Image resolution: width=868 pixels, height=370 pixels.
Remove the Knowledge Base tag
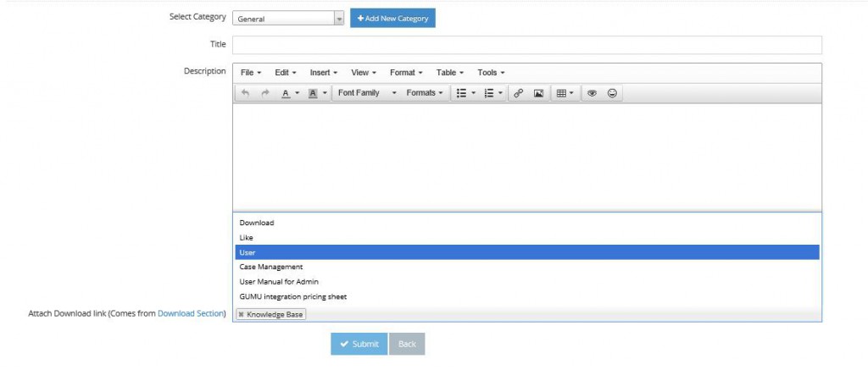(242, 315)
